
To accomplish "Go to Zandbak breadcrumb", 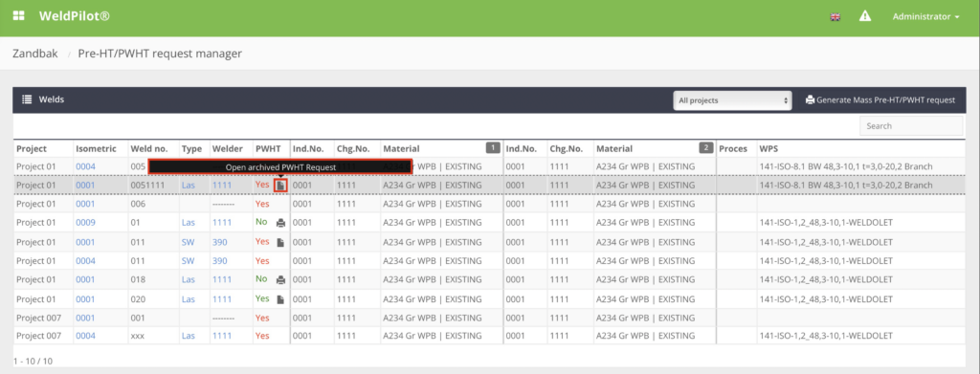I will pyautogui.click(x=35, y=54).
